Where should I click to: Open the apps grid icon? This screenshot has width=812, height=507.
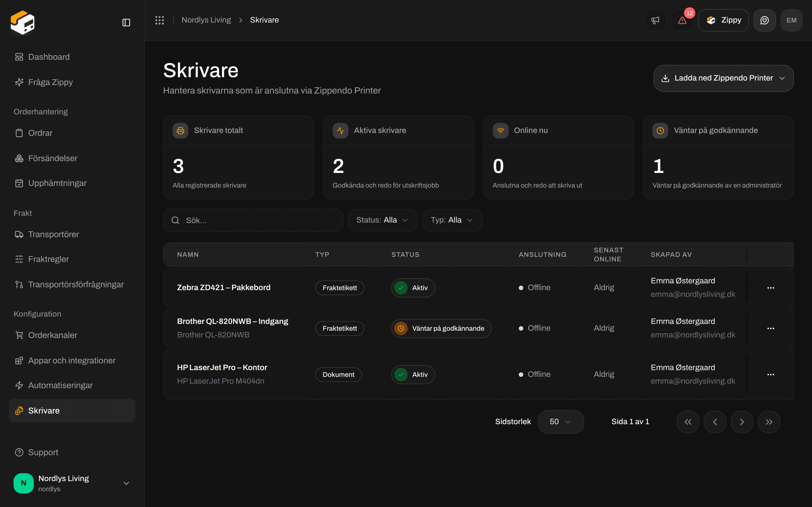(x=159, y=20)
